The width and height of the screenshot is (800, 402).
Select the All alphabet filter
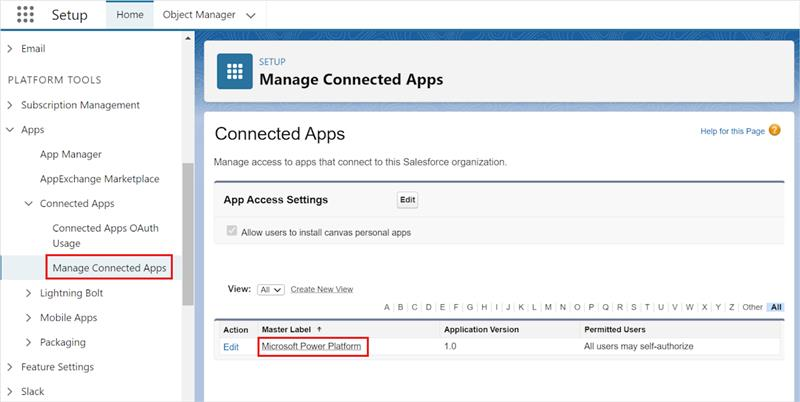tap(776, 307)
